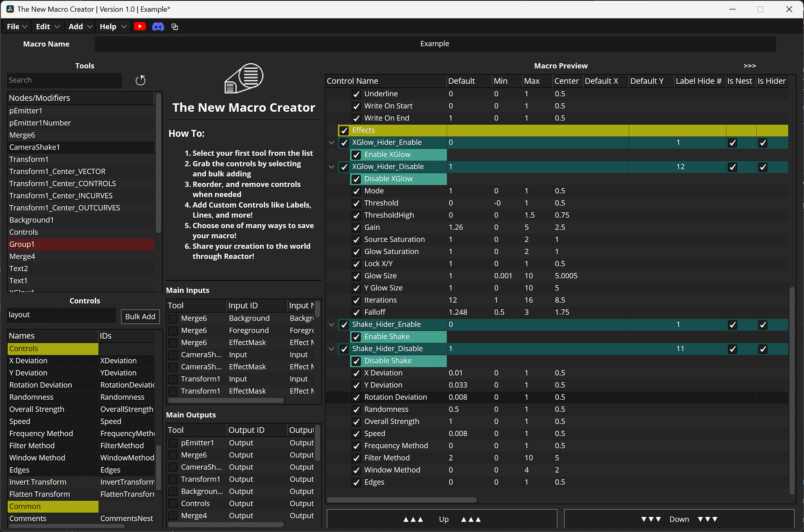The width and height of the screenshot is (804, 532).
Task: Click the Discord icon in menu bar
Action: pos(158,27)
